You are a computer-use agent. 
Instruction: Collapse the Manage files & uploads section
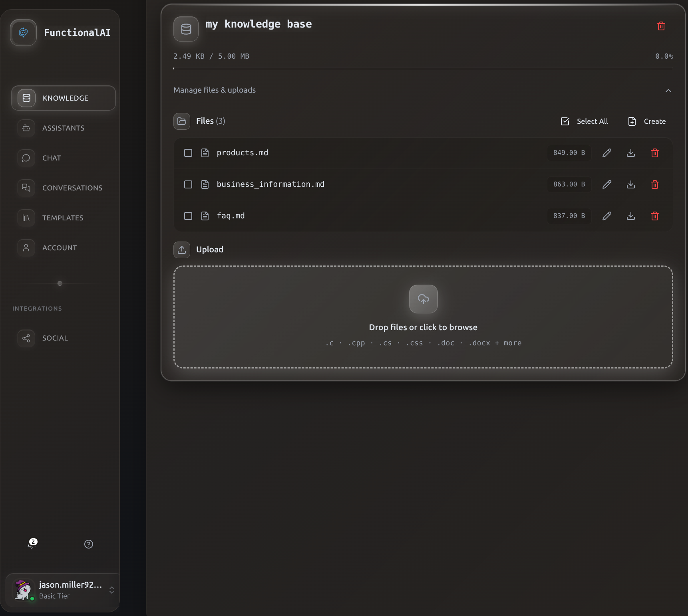point(668,91)
